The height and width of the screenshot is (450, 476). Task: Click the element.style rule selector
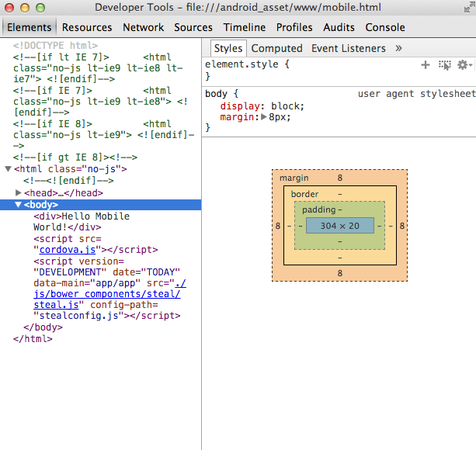(241, 64)
